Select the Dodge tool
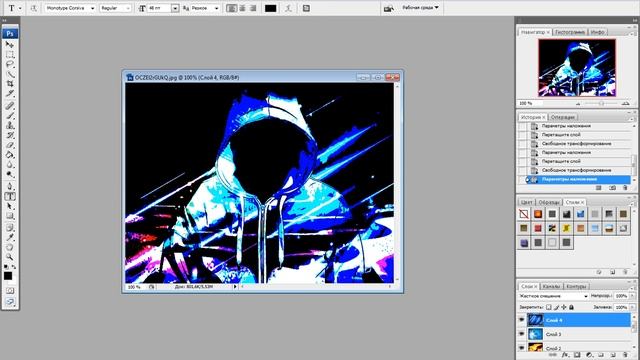Screen dimensions: 640x360 click(10, 174)
